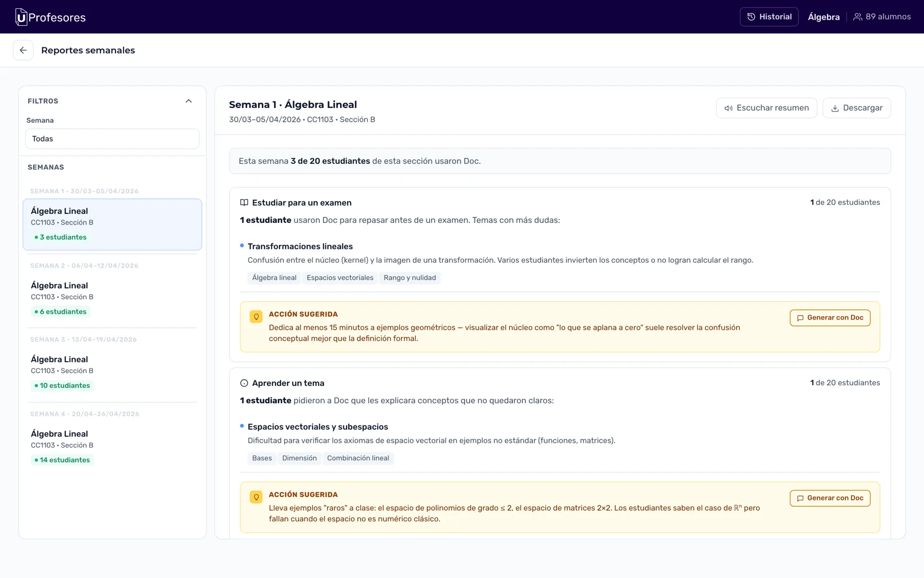The height and width of the screenshot is (578, 924).
Task: Click Escuchar resumen button
Action: pyautogui.click(x=766, y=108)
